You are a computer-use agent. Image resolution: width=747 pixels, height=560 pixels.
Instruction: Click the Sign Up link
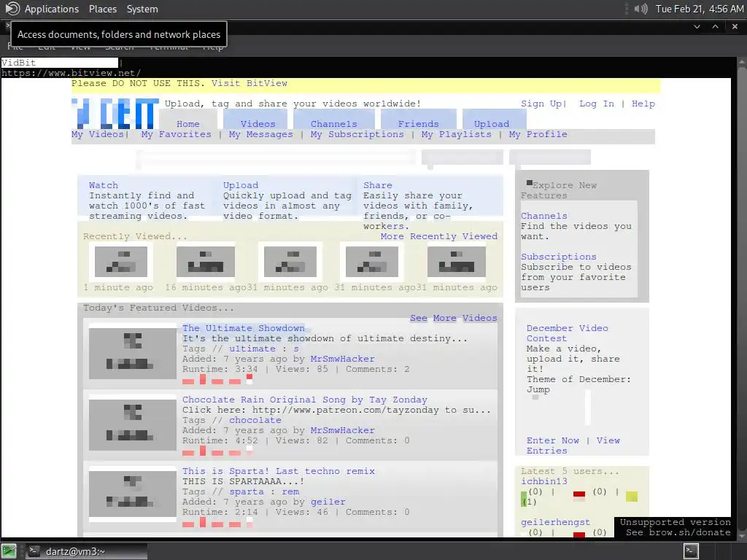pyautogui.click(x=541, y=104)
